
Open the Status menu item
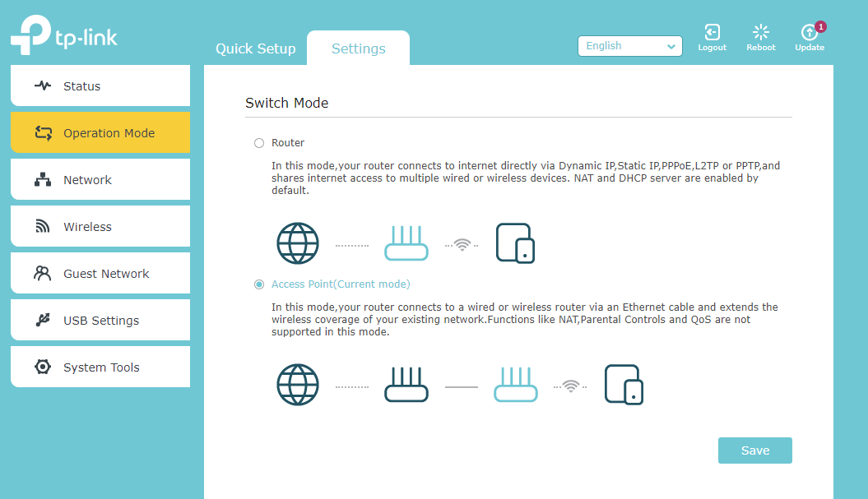click(x=100, y=85)
